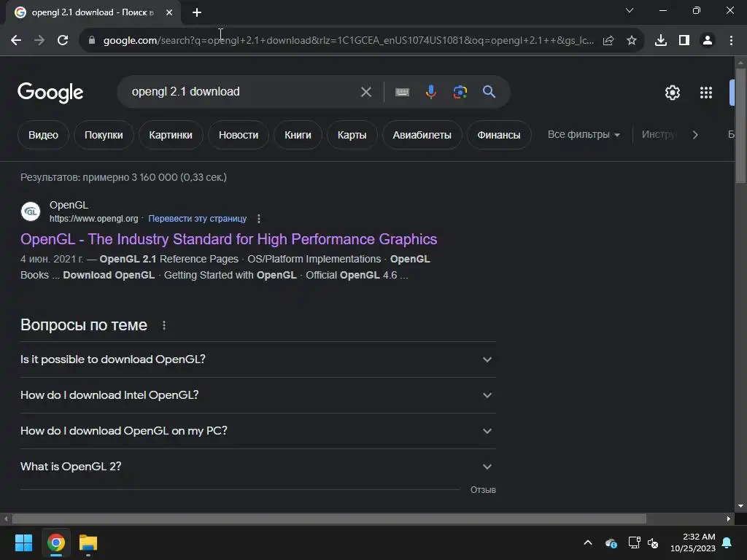Open site information via the lock icon
Image resolution: width=747 pixels, height=560 pixels.
coord(92,41)
